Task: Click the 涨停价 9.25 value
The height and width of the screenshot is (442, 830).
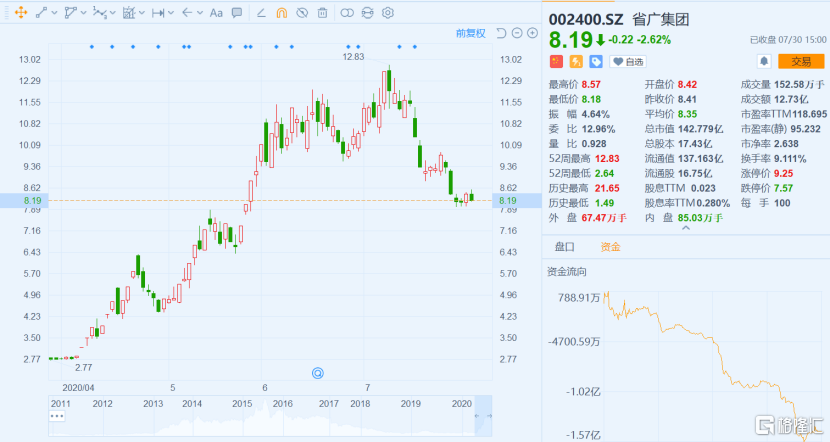Action: point(783,173)
